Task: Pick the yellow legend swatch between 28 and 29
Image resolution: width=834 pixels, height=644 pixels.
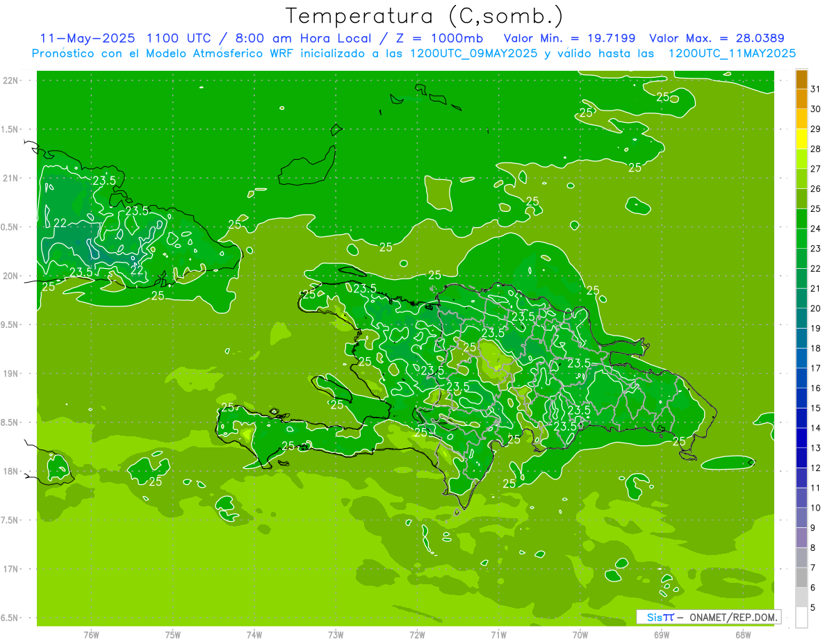Action: (801, 139)
